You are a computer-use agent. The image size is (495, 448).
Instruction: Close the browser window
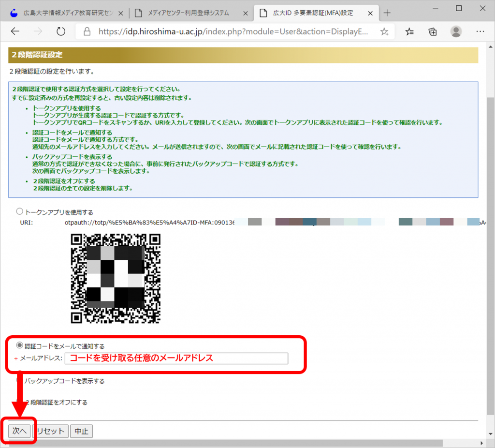[x=482, y=9]
